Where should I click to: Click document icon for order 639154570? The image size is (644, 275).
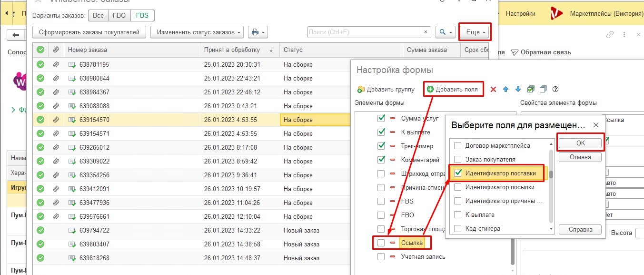point(72,120)
